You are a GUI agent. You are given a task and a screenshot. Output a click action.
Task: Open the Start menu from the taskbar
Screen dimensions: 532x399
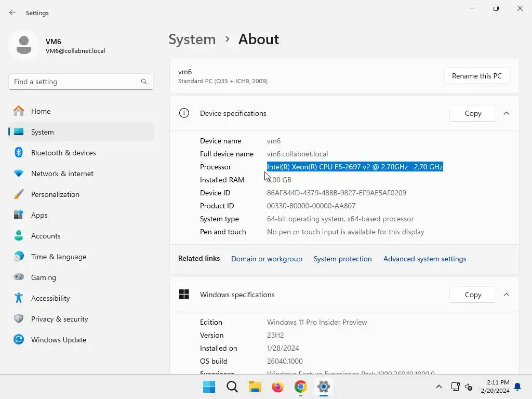[x=209, y=387]
